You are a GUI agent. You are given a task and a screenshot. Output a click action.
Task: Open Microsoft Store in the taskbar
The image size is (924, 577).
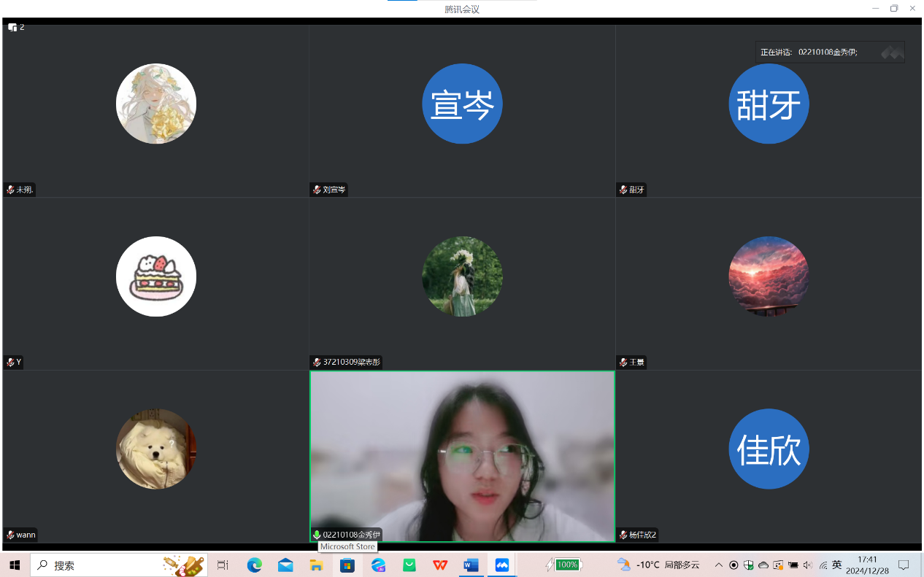point(347,565)
